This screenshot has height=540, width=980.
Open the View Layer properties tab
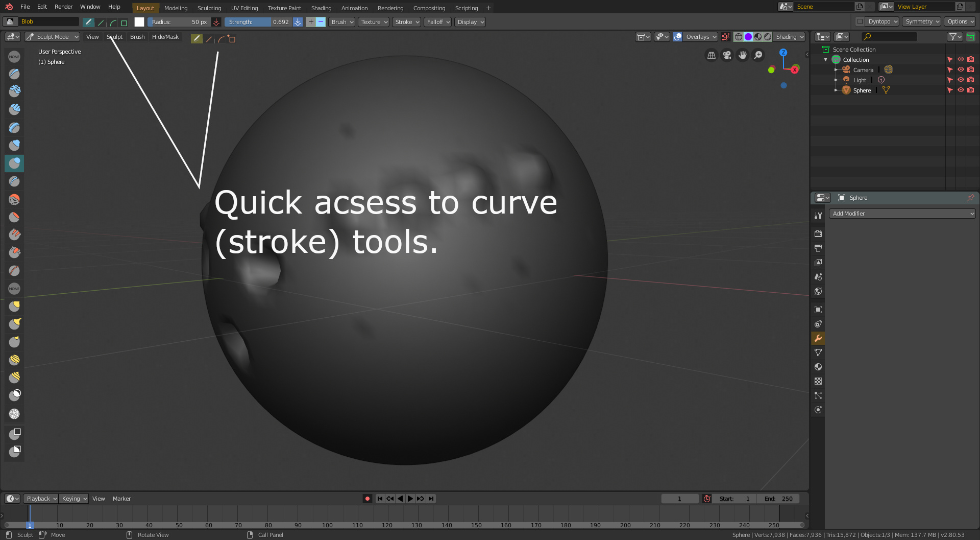click(x=818, y=262)
